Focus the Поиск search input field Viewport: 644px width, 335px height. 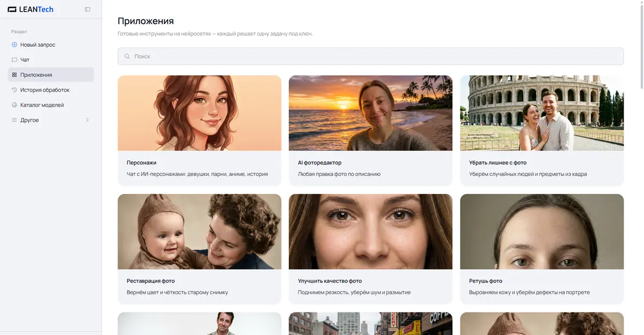371,56
